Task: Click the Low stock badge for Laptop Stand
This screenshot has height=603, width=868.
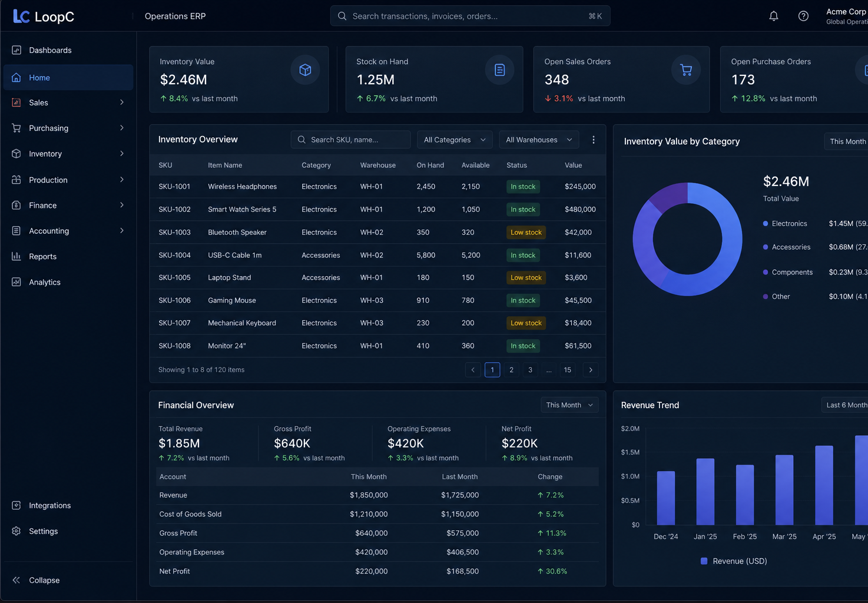Action: pyautogui.click(x=526, y=278)
